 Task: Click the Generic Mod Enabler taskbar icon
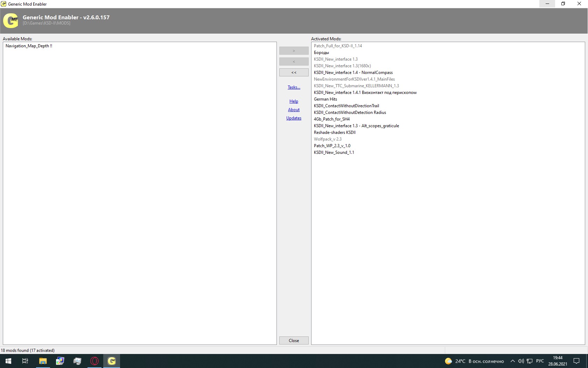(x=112, y=361)
